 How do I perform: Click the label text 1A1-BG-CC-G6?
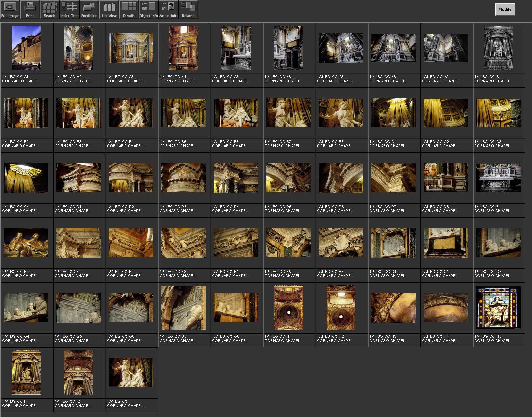coord(121,336)
